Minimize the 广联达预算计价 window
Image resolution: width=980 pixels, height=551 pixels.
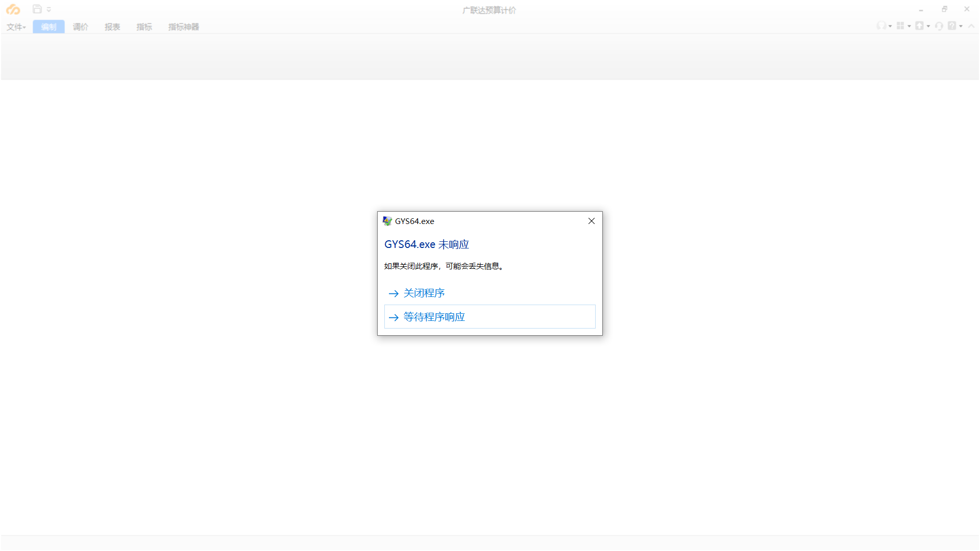[921, 10]
